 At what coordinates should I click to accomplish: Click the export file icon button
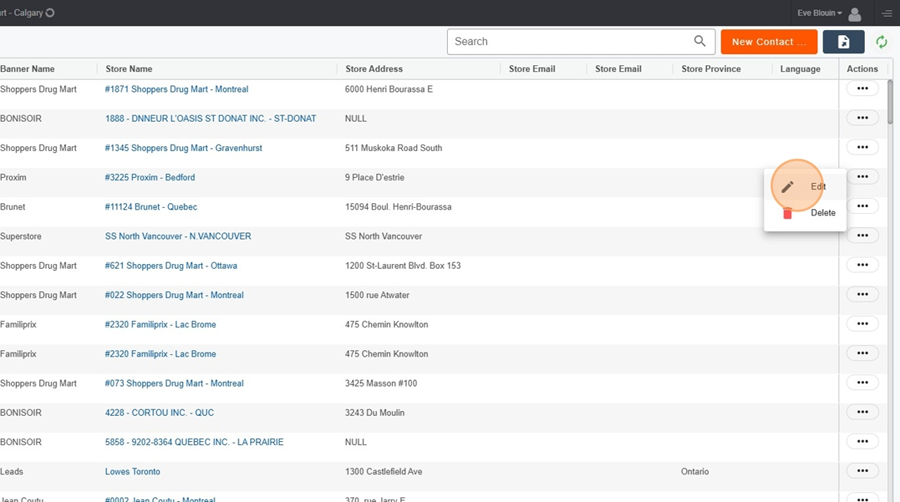(843, 42)
